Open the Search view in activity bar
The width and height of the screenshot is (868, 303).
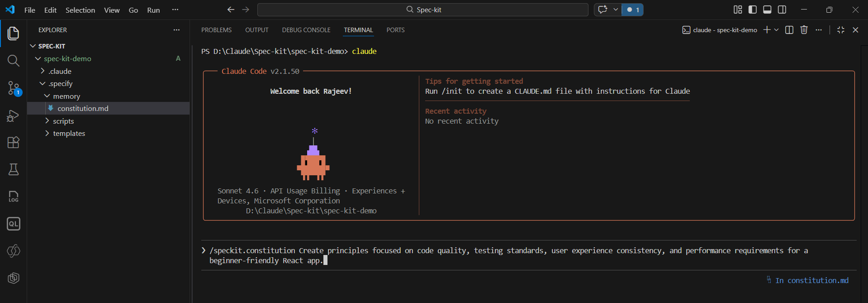(14, 61)
